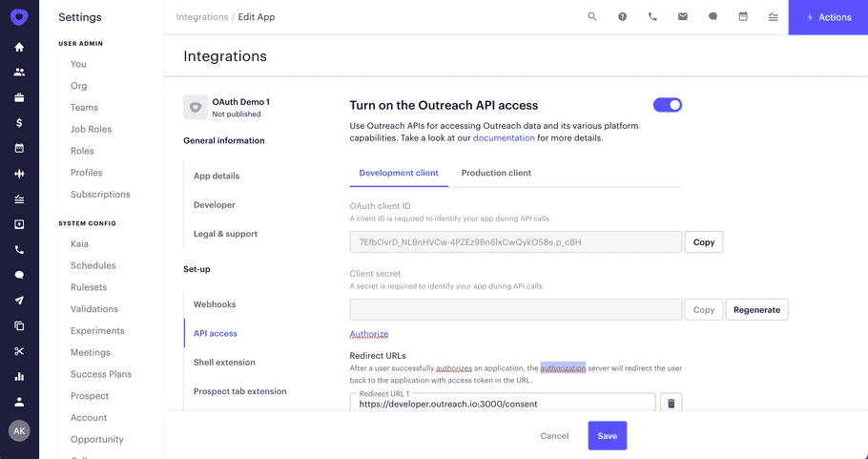
Task: Open Sequences paper plane icon in sidebar
Action: [x=19, y=301]
